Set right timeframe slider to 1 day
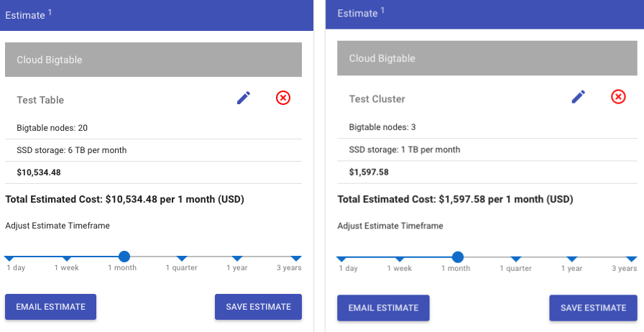Viewport: 644px width, 332px height. pyautogui.click(x=341, y=259)
